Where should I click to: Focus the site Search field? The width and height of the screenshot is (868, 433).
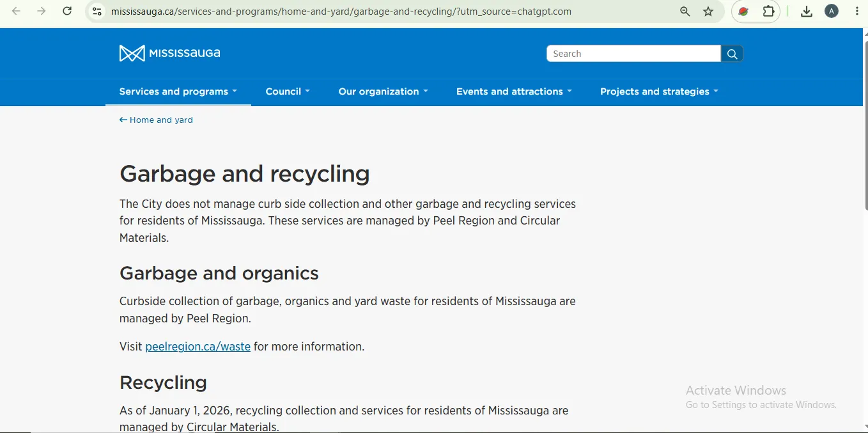pyautogui.click(x=633, y=54)
